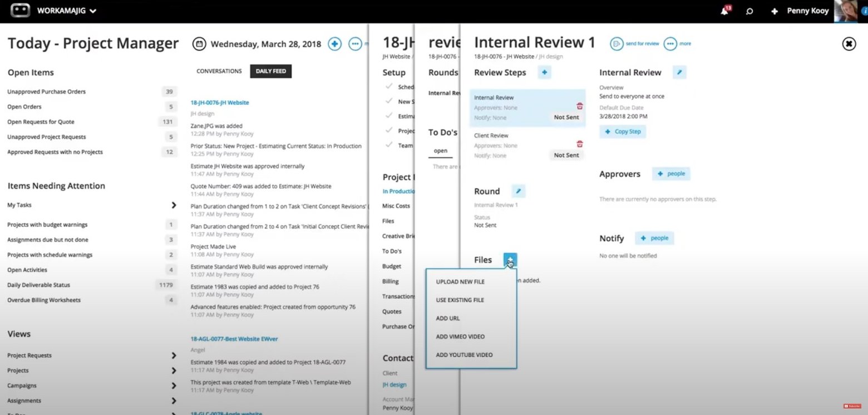Delete the Client Review step via trash icon
The image size is (868, 415).
pyautogui.click(x=580, y=144)
